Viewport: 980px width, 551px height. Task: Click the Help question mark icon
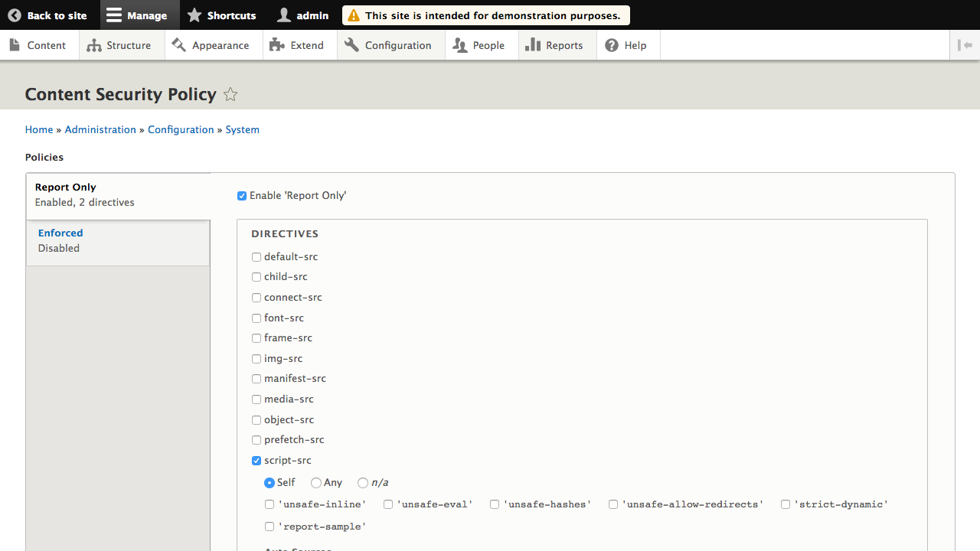coord(612,45)
